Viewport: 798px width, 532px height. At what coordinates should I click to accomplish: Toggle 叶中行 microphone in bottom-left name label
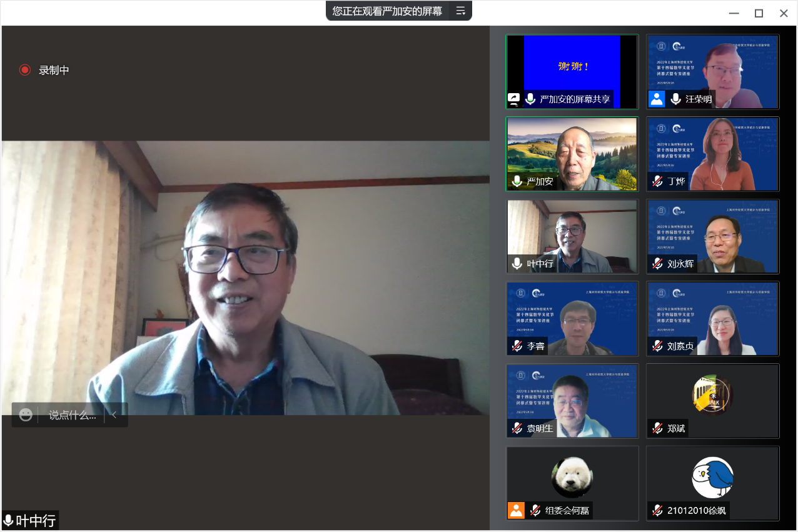coord(9,520)
